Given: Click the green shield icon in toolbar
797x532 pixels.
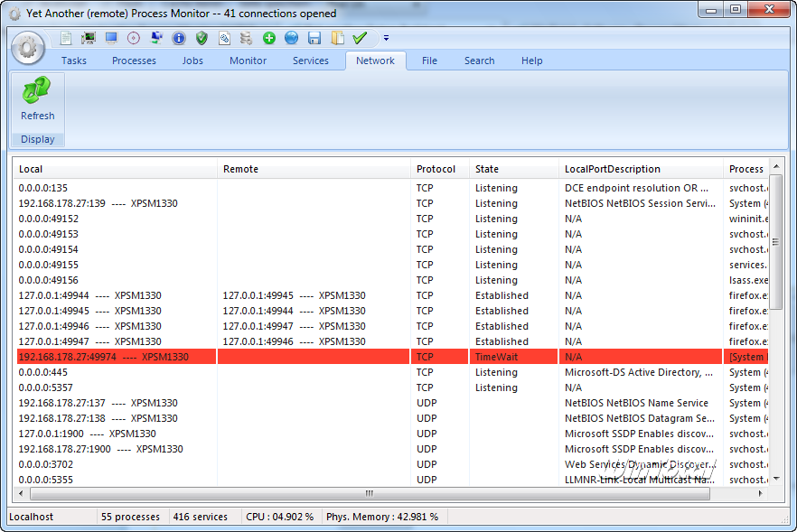Looking at the screenshot, I should coord(202,38).
